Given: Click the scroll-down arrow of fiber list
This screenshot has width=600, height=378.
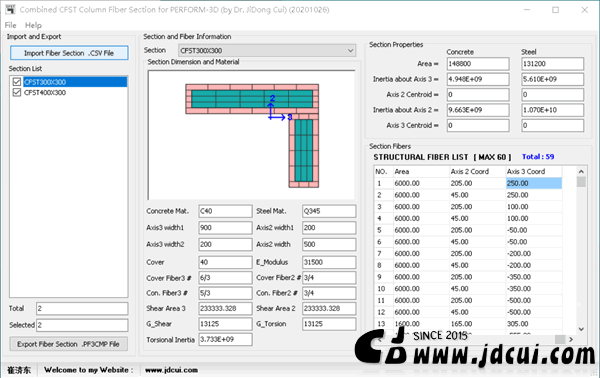Looking at the screenshot, I should [x=581, y=329].
